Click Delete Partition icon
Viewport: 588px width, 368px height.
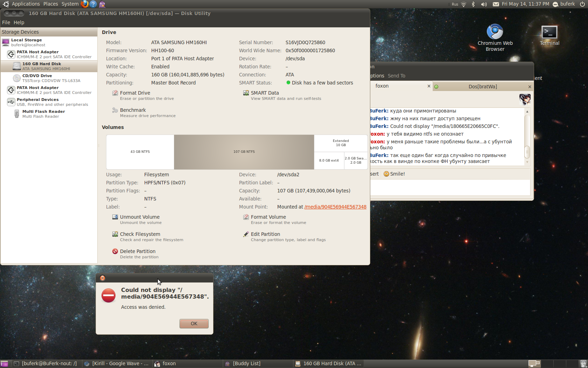115,251
